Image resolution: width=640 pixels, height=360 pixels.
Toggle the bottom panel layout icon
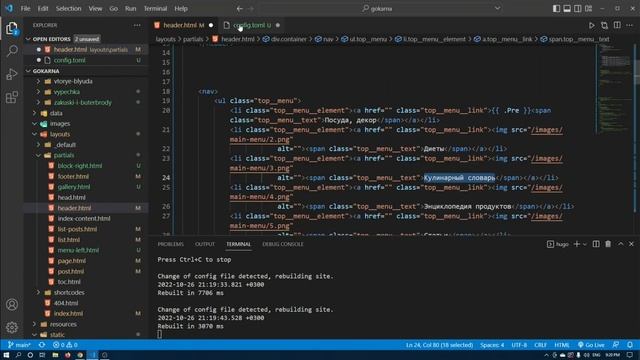tap(567, 9)
